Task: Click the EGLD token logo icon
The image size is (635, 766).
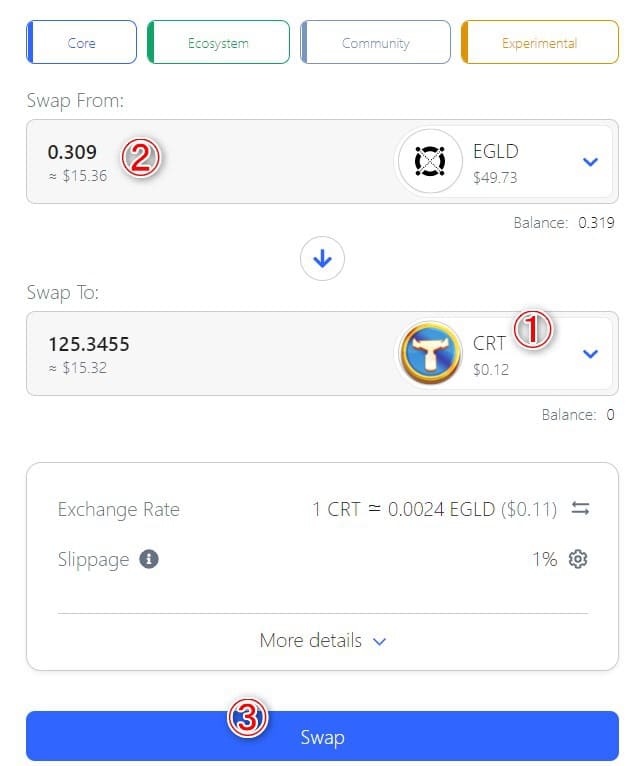Action: (x=430, y=161)
